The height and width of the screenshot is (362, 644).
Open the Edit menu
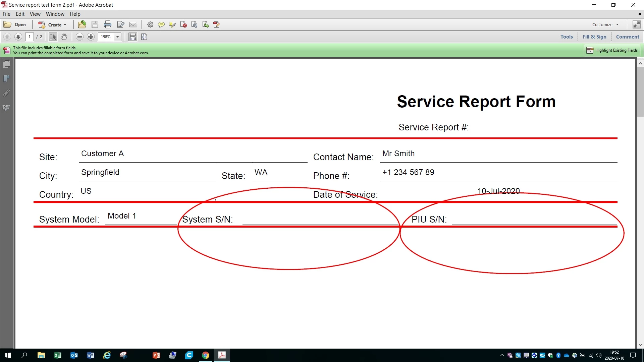[20, 14]
